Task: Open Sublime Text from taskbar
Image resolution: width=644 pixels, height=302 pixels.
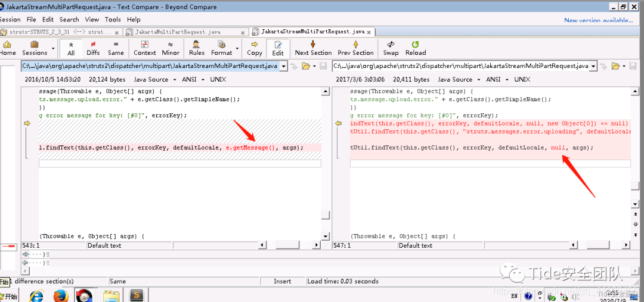Action: pos(137,295)
